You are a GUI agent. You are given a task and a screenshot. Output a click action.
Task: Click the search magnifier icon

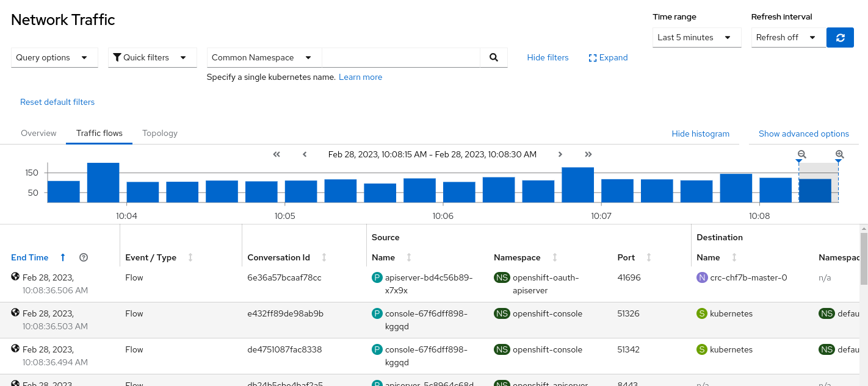click(494, 57)
